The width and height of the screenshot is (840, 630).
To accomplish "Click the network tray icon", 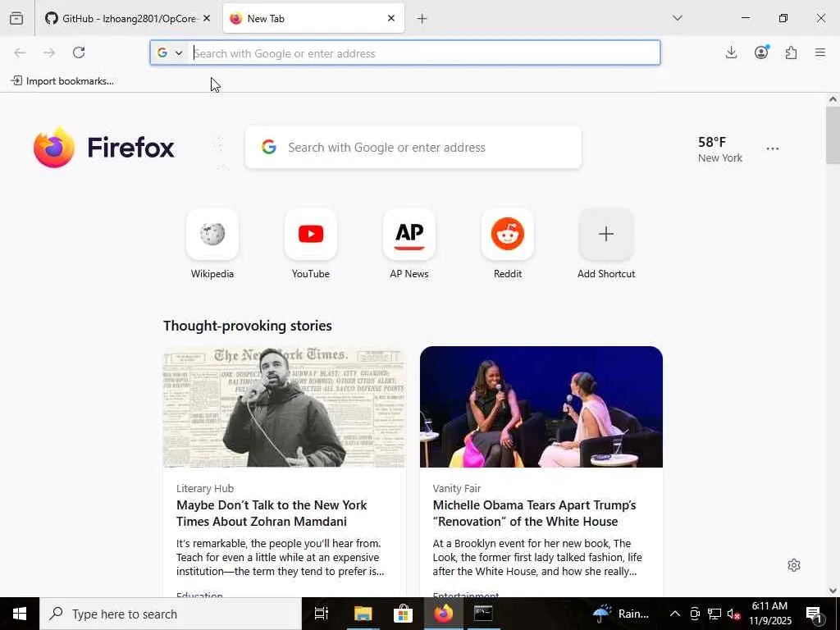I will point(714,614).
